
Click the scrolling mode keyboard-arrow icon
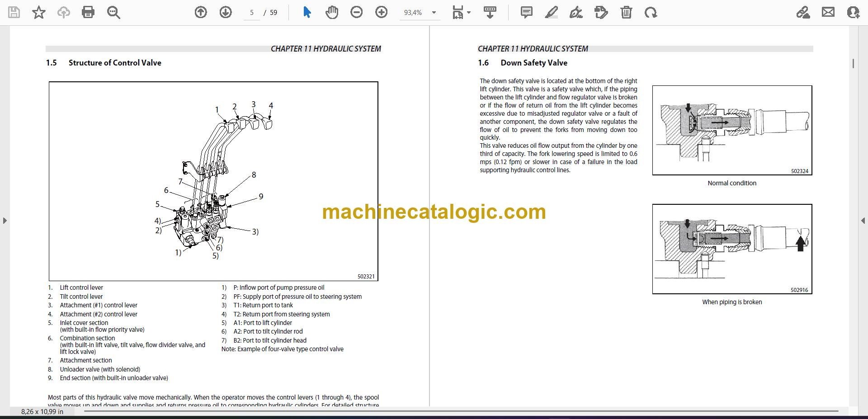point(490,12)
